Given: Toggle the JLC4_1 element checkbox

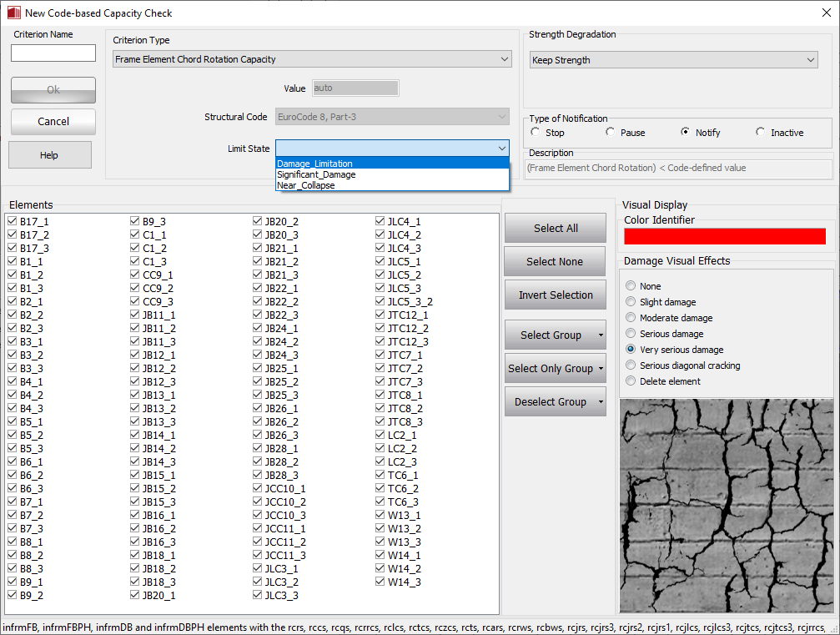Looking at the screenshot, I should (380, 221).
